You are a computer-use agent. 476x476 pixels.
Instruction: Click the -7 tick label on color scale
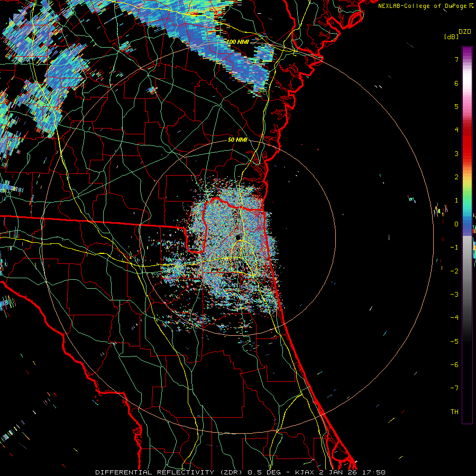(454, 388)
